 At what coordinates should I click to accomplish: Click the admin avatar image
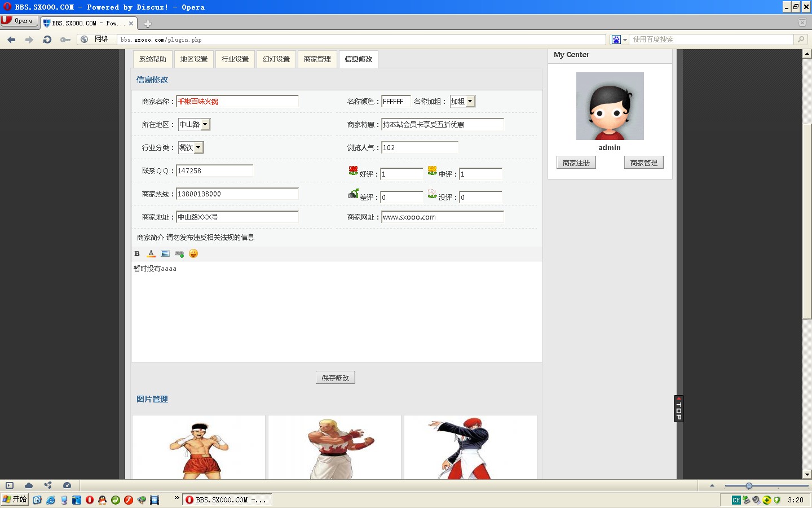pyautogui.click(x=610, y=106)
